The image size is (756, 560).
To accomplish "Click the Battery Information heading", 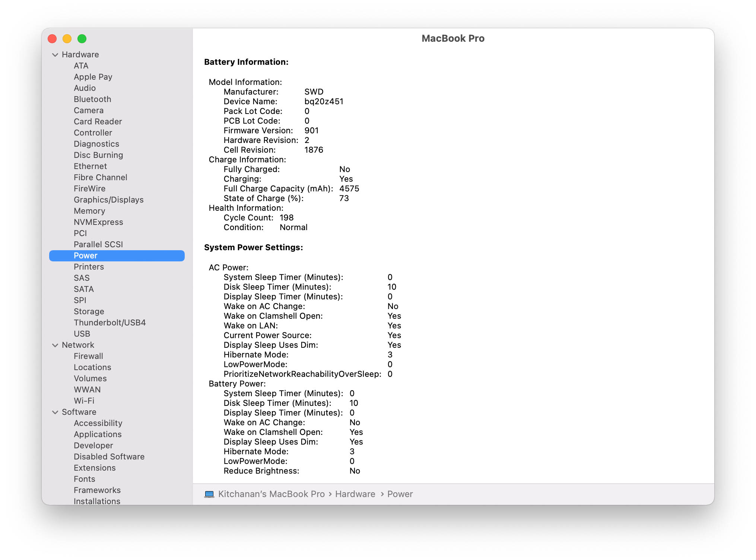I will [x=246, y=62].
